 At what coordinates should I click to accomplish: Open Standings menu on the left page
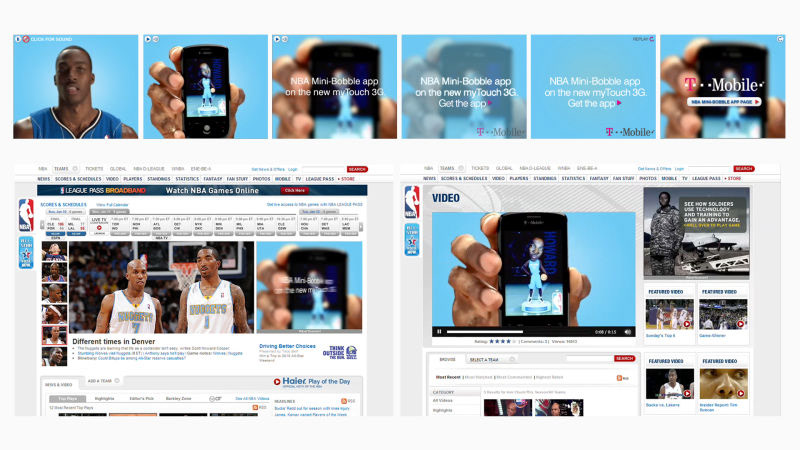[159, 179]
